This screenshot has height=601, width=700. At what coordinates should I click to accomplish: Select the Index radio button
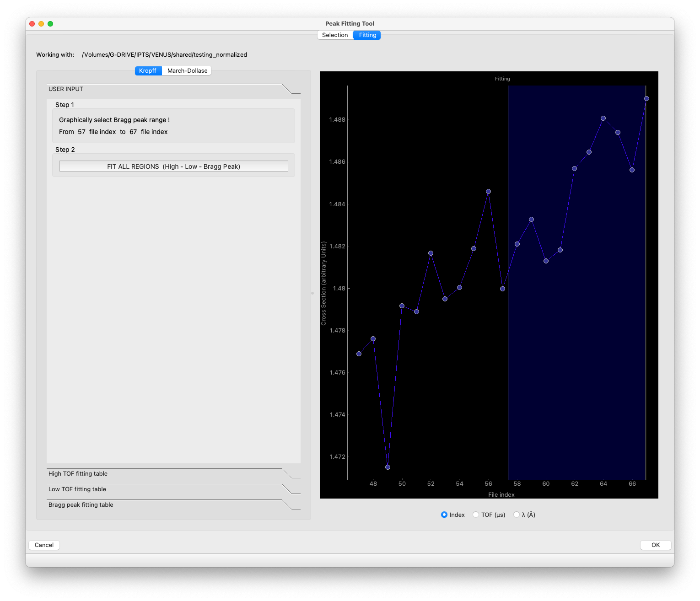[444, 515]
